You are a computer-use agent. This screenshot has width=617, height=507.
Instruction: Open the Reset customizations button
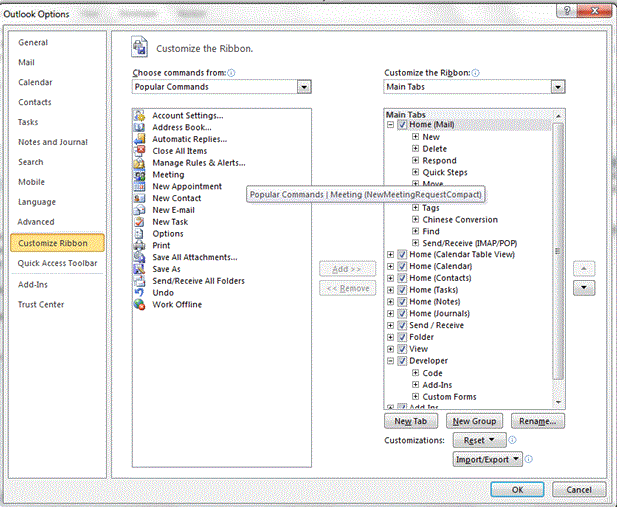pos(479,440)
